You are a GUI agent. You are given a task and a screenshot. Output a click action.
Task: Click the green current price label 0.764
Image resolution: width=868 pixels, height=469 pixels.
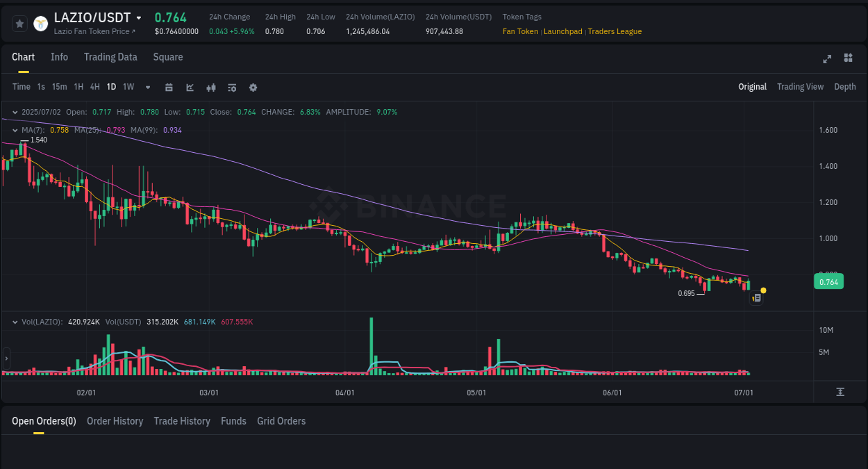(828, 281)
